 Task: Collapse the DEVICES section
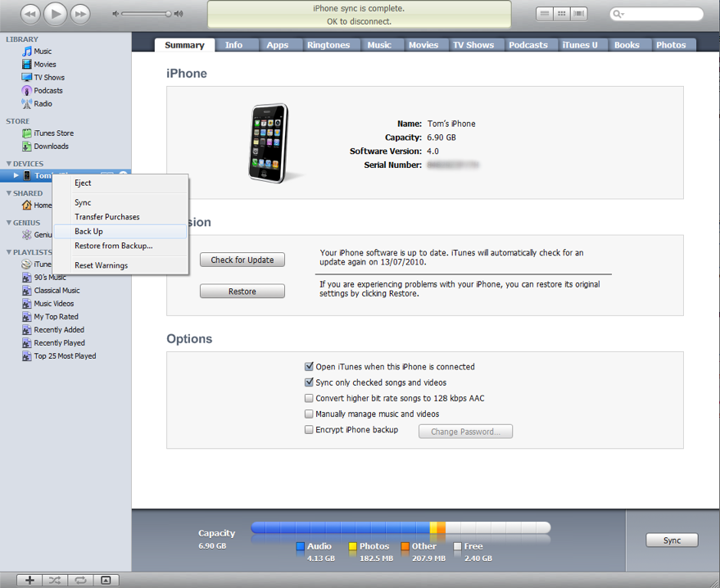8,163
